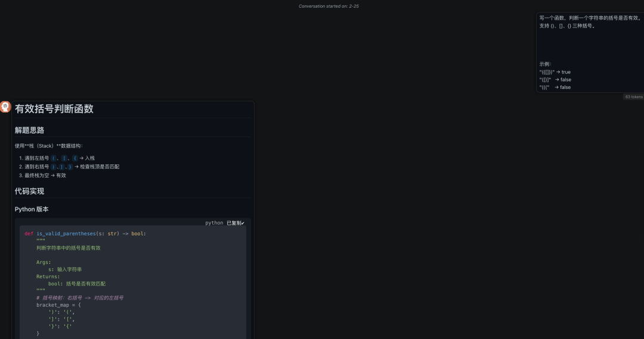
Task: Click the assistant avatar icon
Action: click(x=5, y=107)
